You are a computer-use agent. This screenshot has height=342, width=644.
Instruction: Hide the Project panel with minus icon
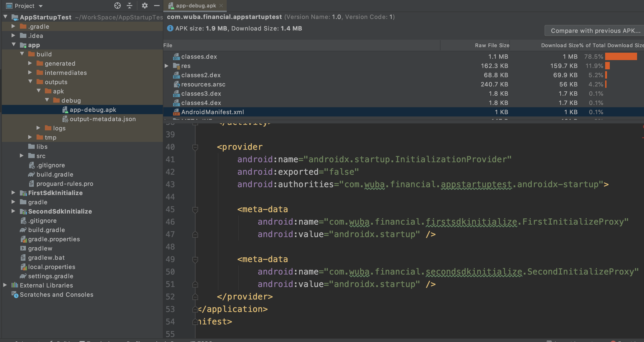pyautogui.click(x=157, y=6)
